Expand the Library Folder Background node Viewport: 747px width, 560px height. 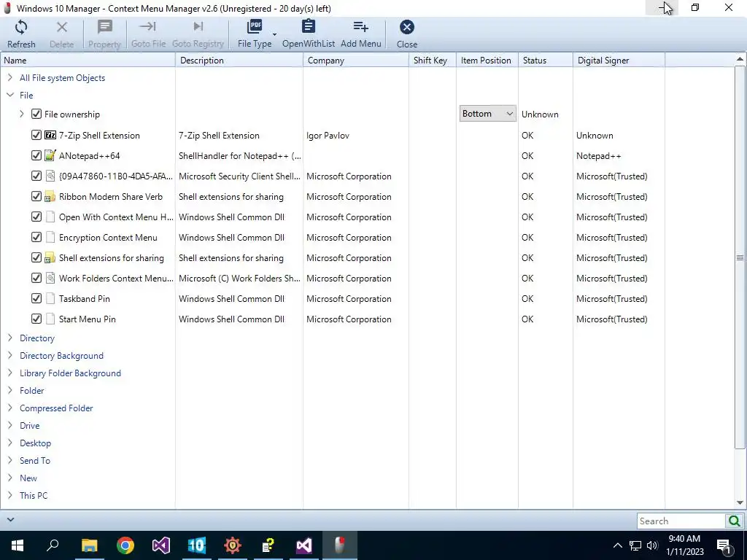pyautogui.click(x=10, y=373)
